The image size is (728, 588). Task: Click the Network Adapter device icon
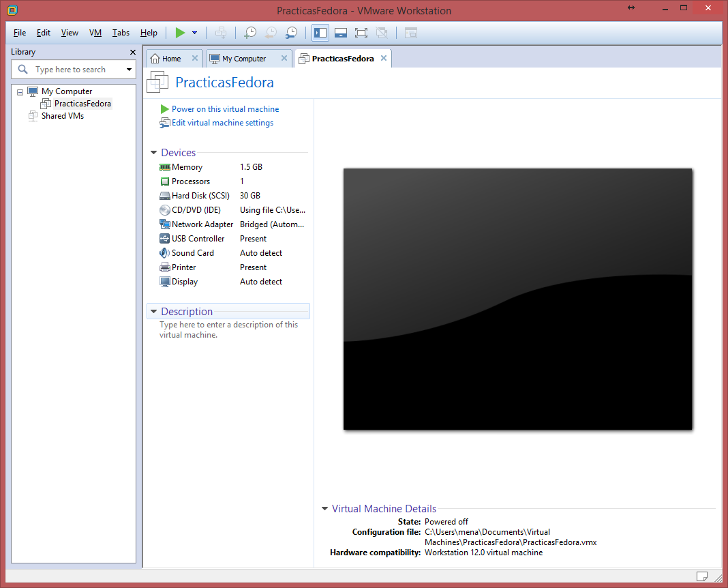click(x=165, y=224)
